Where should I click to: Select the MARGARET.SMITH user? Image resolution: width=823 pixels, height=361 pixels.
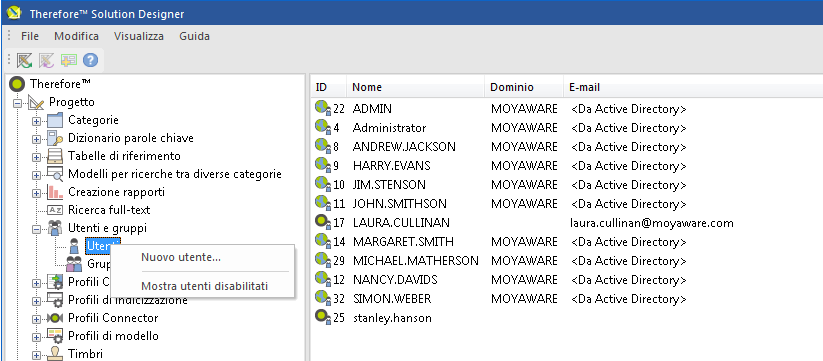pos(403,241)
